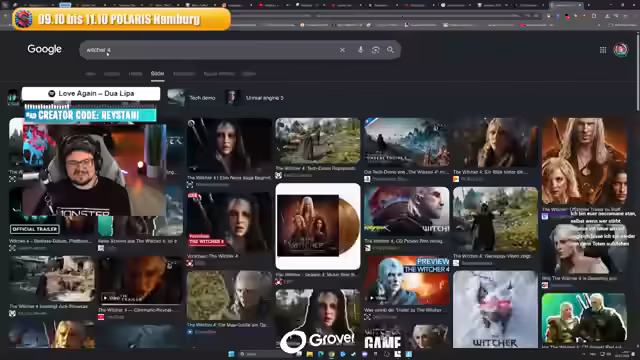Open the Windows Start button in taskbar

coord(231,354)
